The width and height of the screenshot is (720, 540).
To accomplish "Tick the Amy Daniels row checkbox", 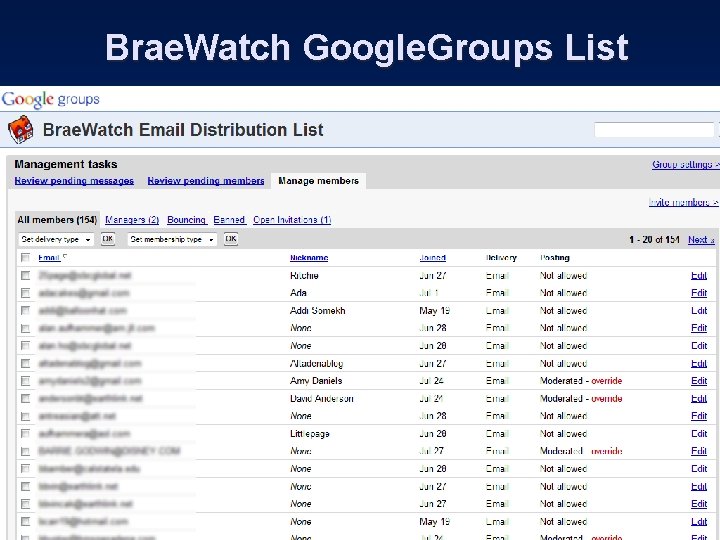I will 25,381.
